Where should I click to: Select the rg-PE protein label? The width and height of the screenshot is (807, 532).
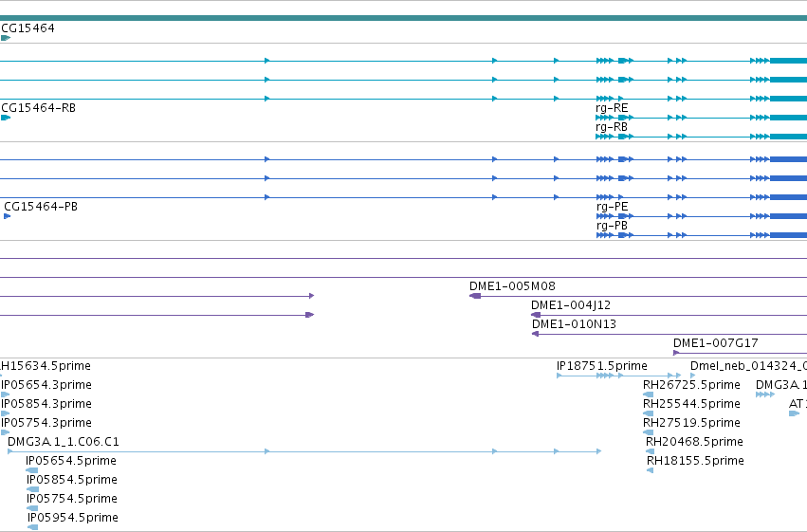[x=613, y=207]
